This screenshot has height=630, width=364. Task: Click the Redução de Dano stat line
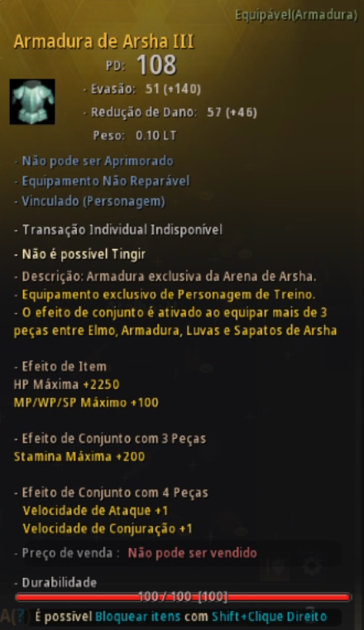click(x=170, y=112)
